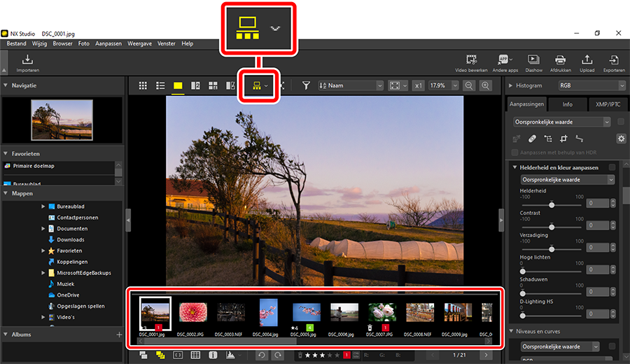Click the Afdrukken printer icon

[x=560, y=60]
